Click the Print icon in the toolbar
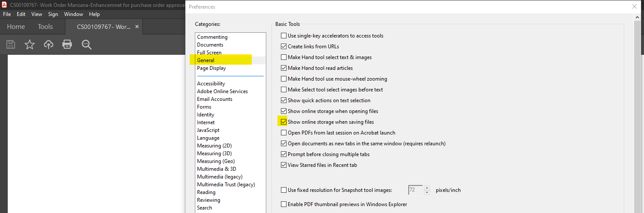 [x=67, y=44]
